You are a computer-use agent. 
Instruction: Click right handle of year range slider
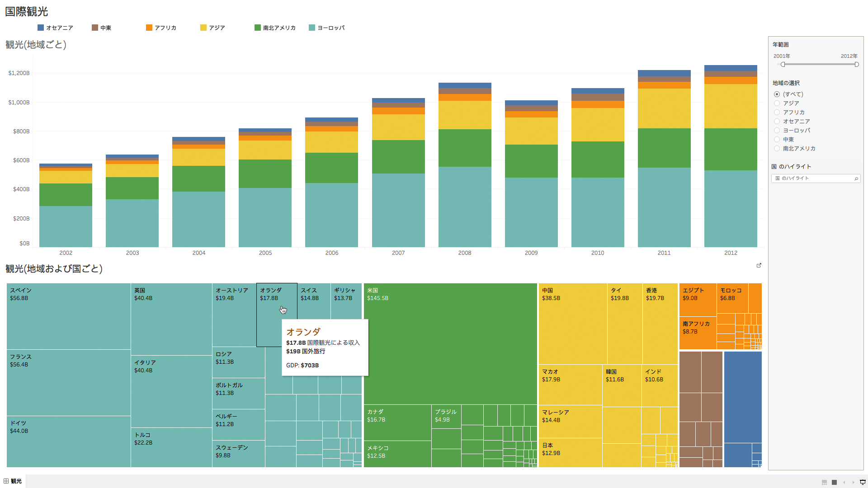point(856,65)
